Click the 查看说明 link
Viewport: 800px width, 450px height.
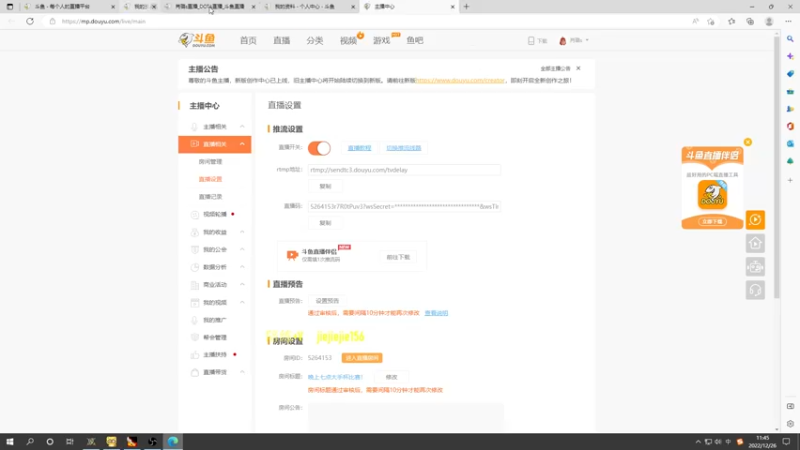click(x=436, y=313)
